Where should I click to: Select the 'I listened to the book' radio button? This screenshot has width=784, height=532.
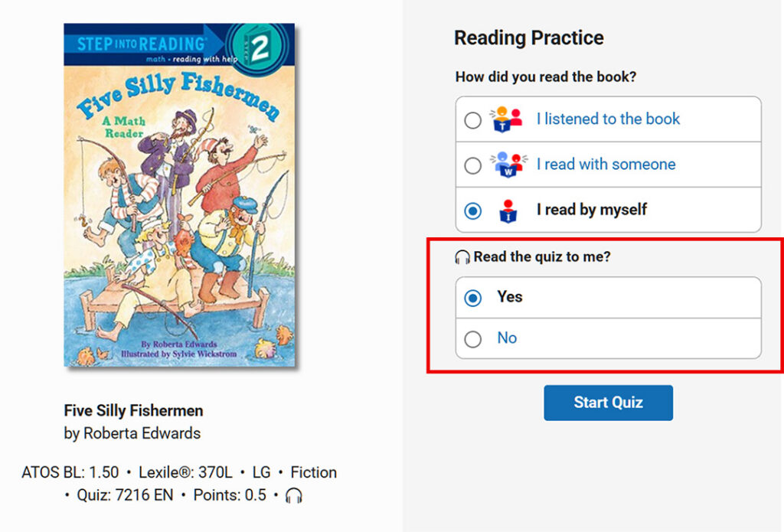coord(473,120)
